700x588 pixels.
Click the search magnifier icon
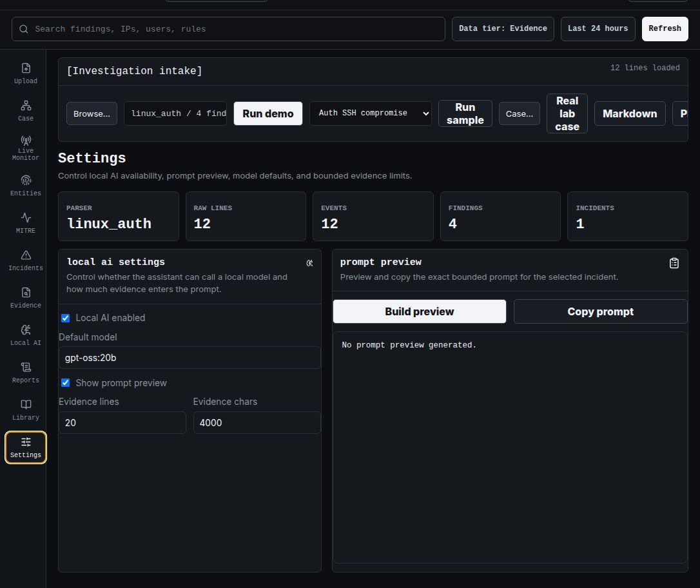coord(24,29)
